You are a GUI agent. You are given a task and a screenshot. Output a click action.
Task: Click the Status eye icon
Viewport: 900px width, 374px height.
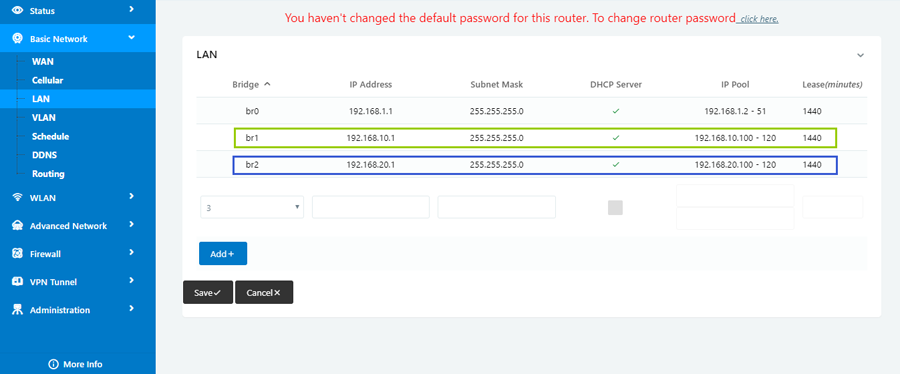coord(17,10)
